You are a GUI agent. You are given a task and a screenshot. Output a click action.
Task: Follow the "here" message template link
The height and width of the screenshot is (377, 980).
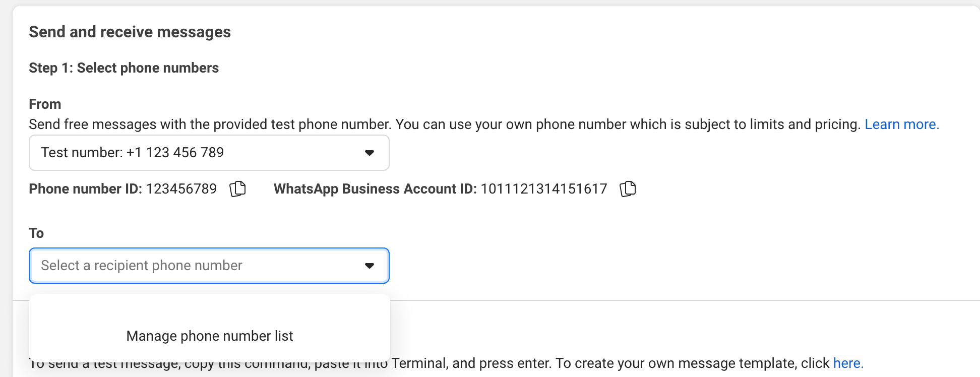coord(848,363)
